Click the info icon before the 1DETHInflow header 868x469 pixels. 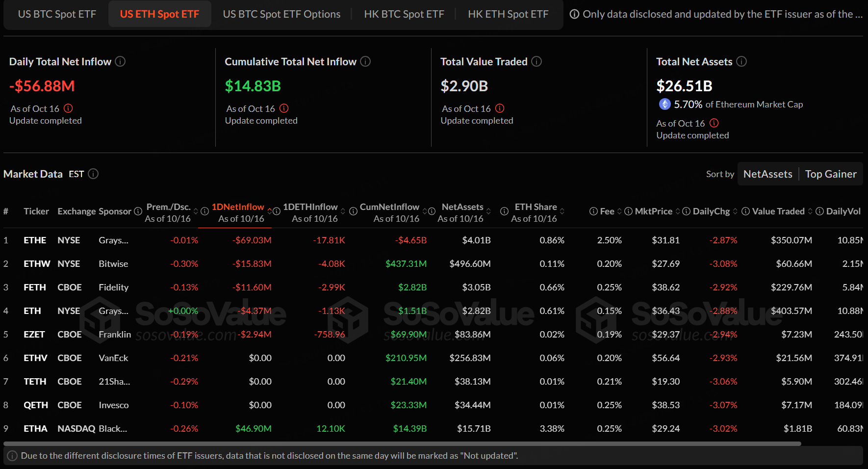coord(277,211)
